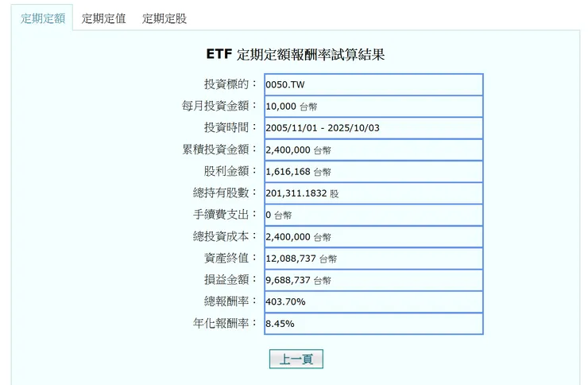Click the 股利金額 value 1,616,168

373,172
